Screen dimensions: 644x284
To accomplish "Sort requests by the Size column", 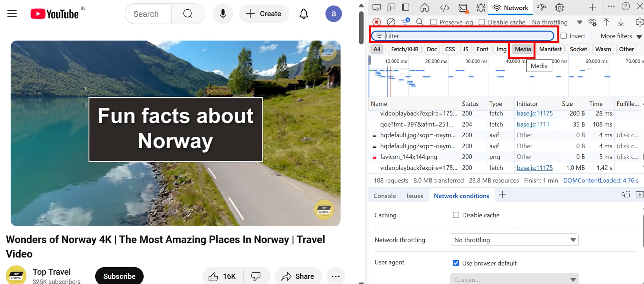I will [x=573, y=103].
